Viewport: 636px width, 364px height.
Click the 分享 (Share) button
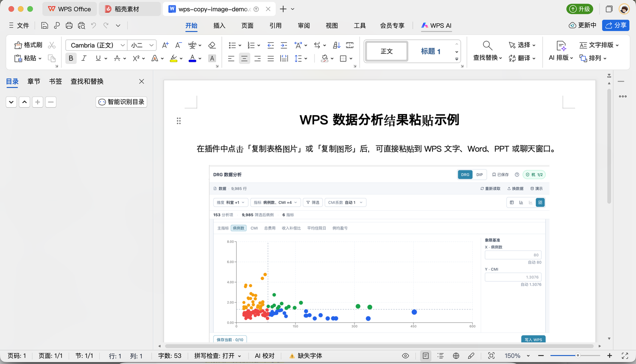[616, 25]
